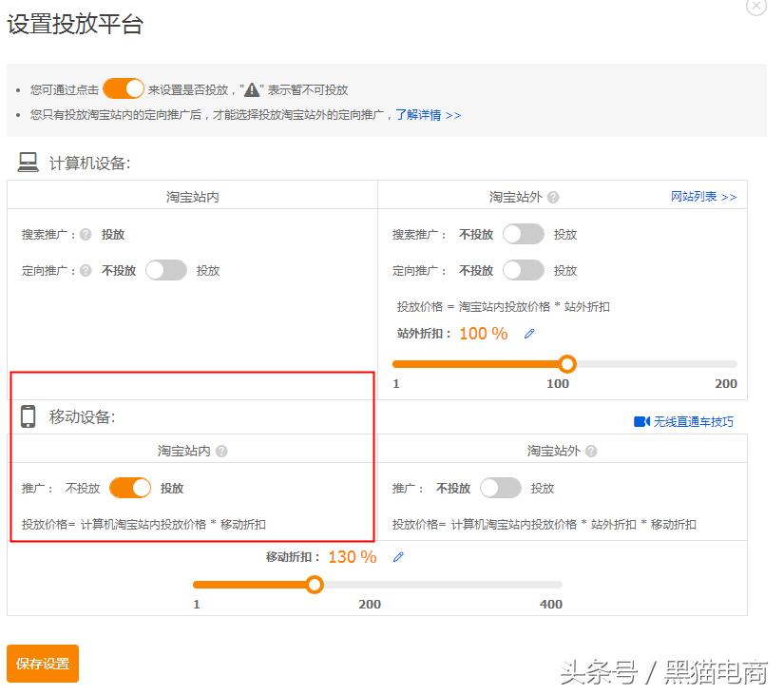Click the pencil icon to edit 移动折扣
Image resolution: width=784 pixels, height=695 pixels.
(x=397, y=557)
